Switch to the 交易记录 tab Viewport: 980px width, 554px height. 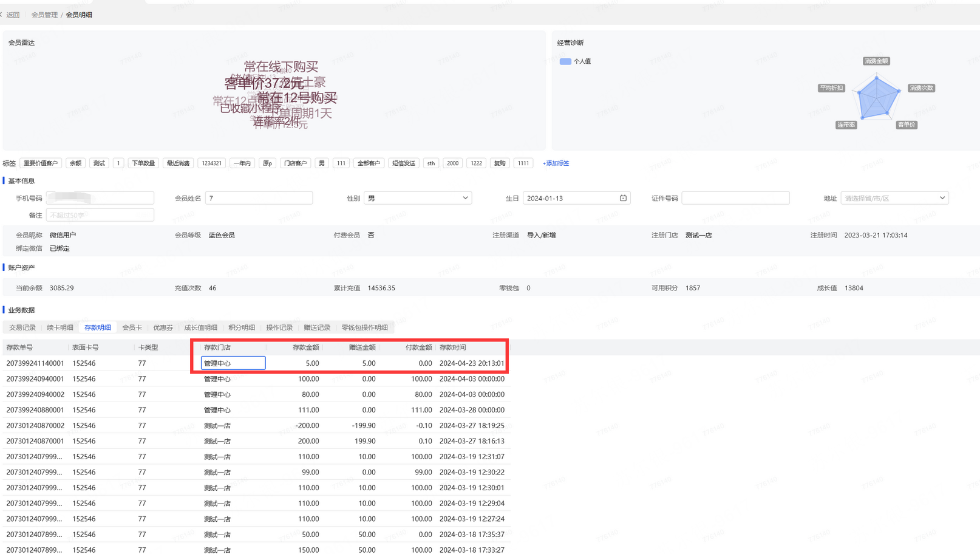pos(22,327)
